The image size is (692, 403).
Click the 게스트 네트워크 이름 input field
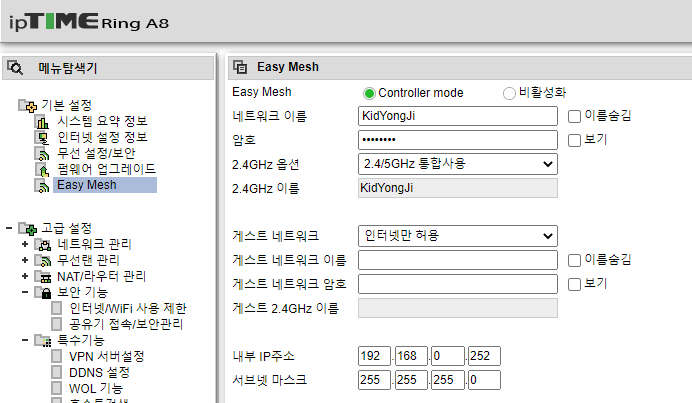(x=458, y=260)
